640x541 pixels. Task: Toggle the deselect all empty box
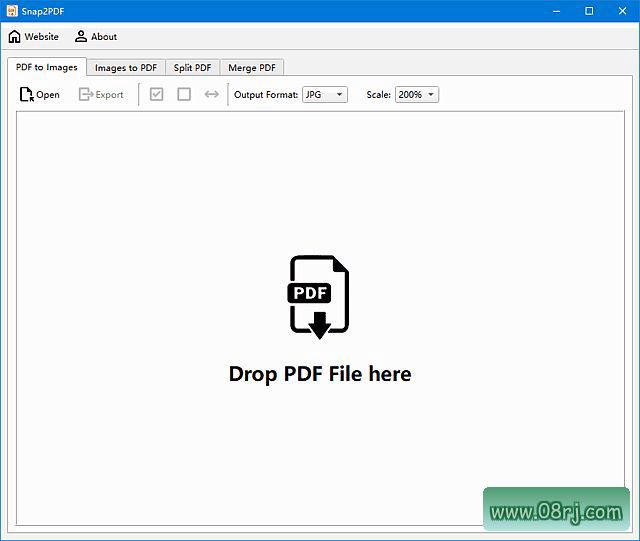click(x=184, y=95)
